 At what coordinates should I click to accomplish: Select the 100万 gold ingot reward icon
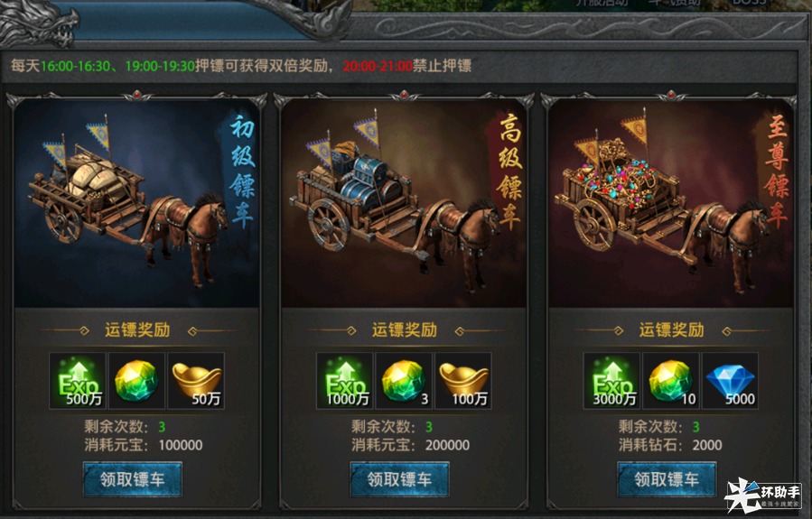click(463, 381)
